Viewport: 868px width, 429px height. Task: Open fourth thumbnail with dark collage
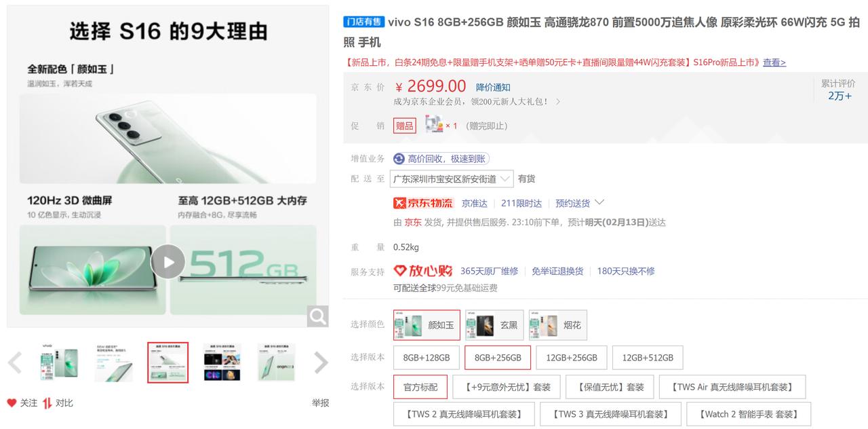[222, 362]
